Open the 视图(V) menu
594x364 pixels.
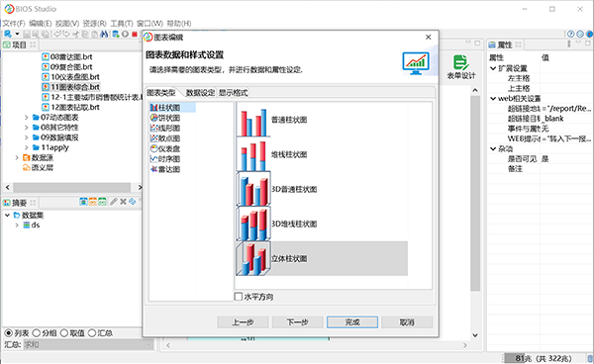click(x=67, y=24)
